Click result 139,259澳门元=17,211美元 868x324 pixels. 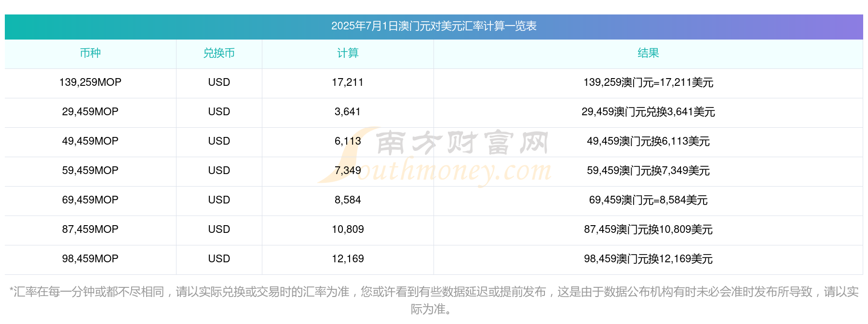pyautogui.click(x=648, y=83)
